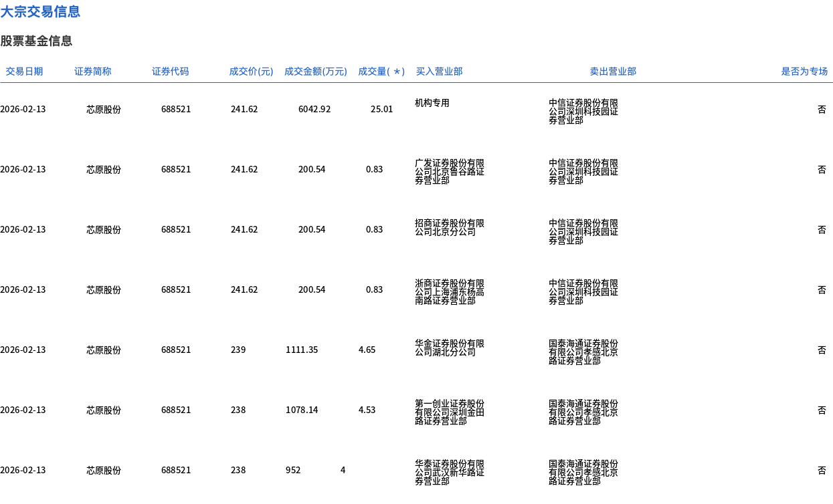Select price value 239
Viewport: 833px width, 504px height.
(238, 350)
